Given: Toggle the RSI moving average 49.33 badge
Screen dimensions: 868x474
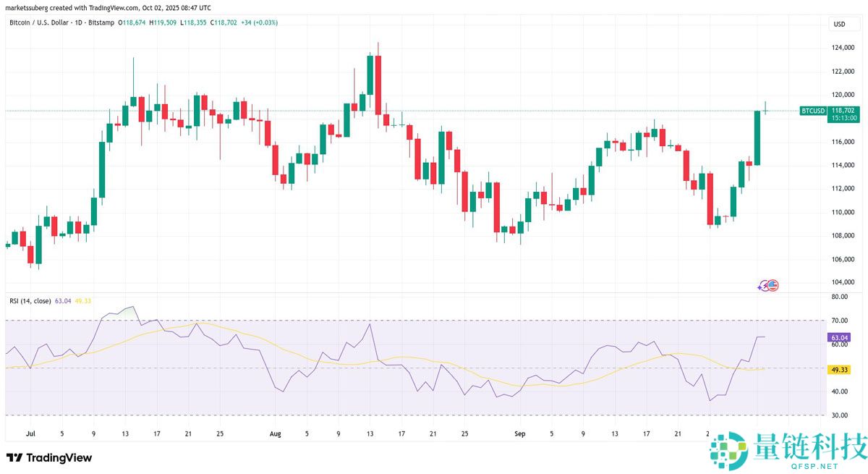Looking at the screenshot, I should tap(839, 369).
